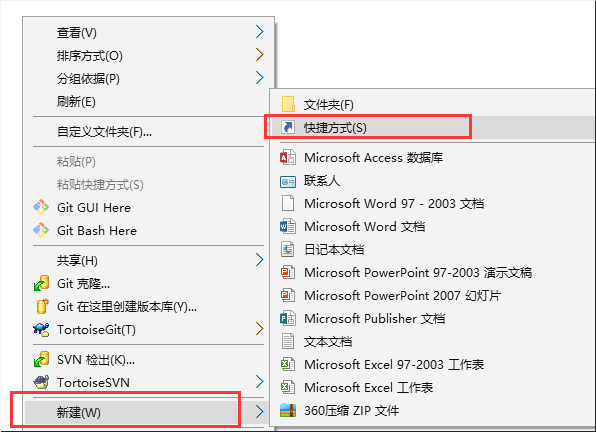Click the 联系人 contact card icon
This screenshot has width=596, height=432.
coord(288,182)
